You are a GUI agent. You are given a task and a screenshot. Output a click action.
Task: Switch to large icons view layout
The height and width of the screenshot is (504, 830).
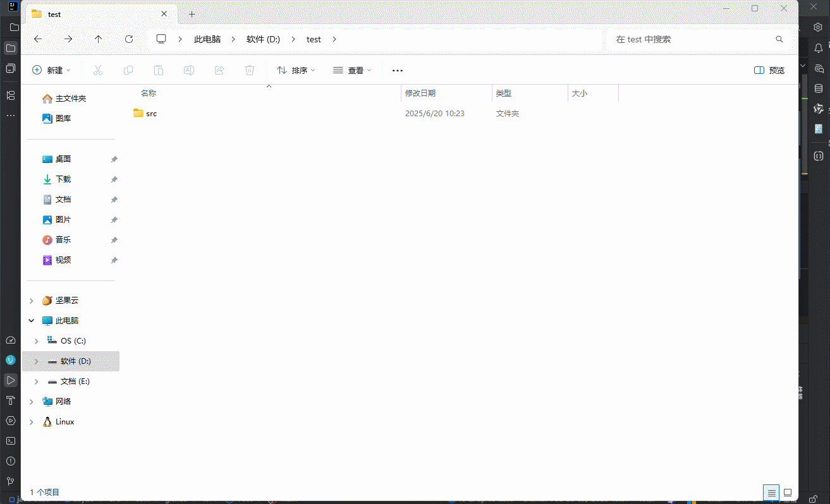(788, 493)
